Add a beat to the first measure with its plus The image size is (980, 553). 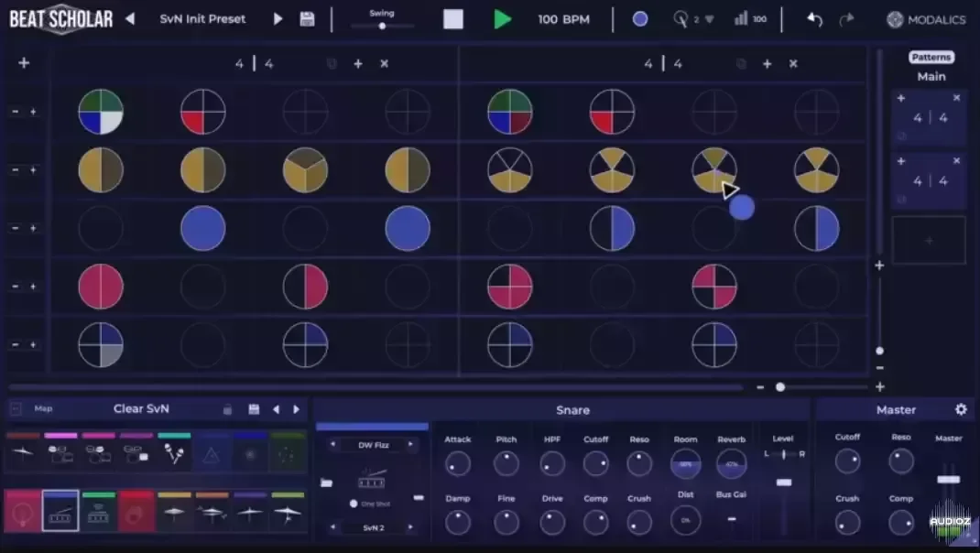[358, 64]
